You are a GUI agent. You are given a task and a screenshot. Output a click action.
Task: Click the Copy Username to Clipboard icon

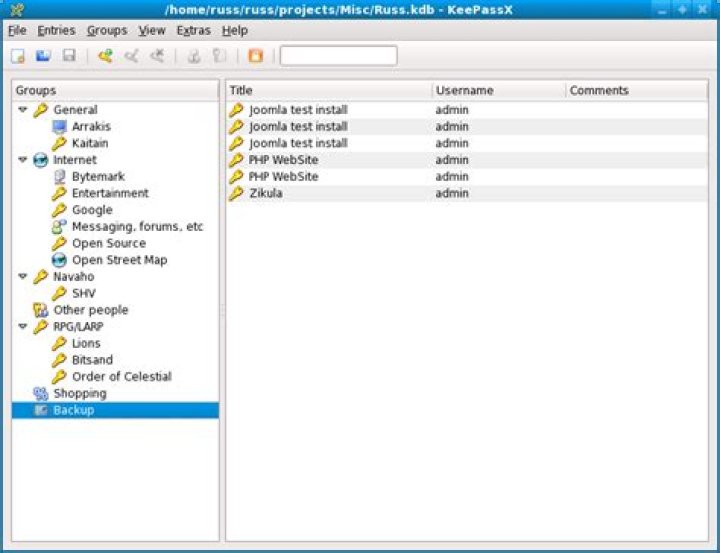pos(193,56)
